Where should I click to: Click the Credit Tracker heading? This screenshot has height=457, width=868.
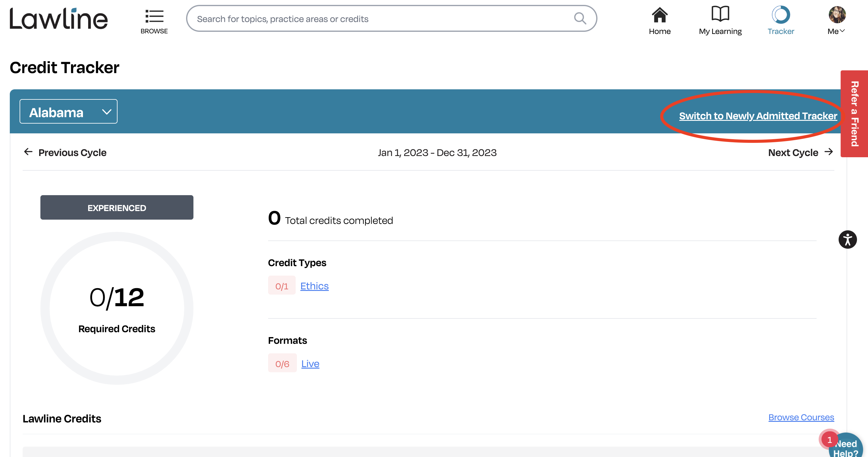(64, 67)
